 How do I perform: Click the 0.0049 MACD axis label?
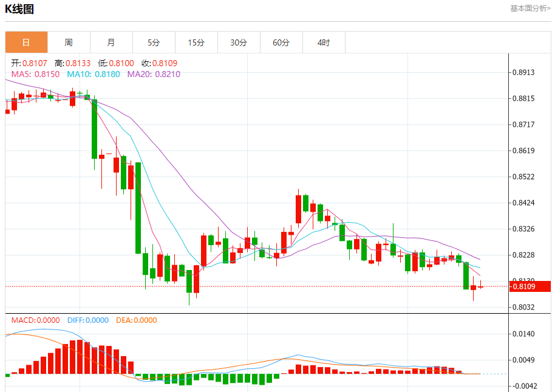tap(523, 360)
